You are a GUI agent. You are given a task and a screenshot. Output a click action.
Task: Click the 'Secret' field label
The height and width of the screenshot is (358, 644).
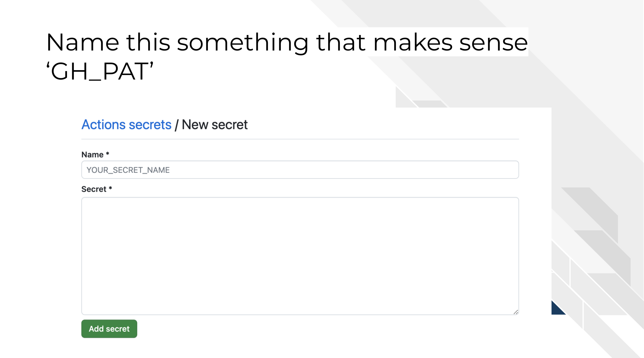click(x=94, y=189)
